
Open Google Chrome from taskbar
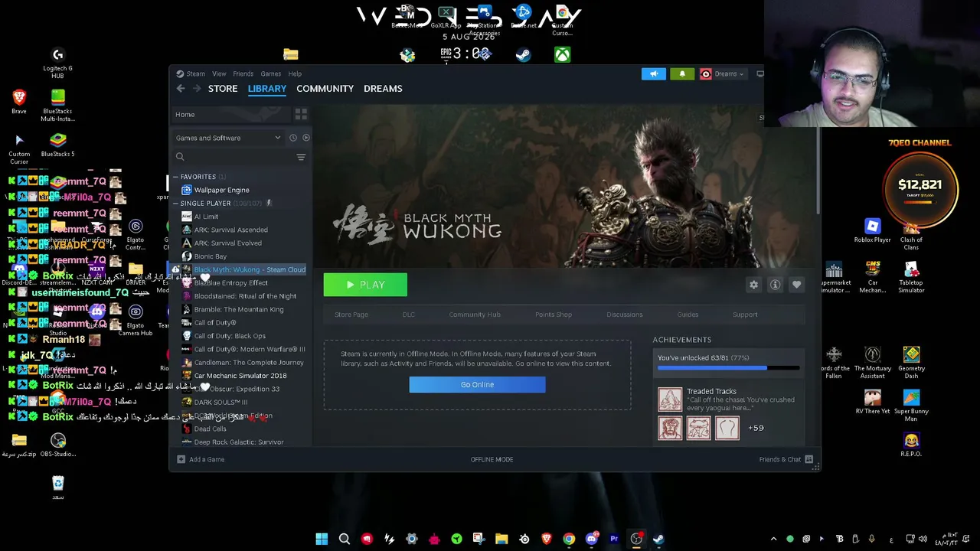point(569,539)
